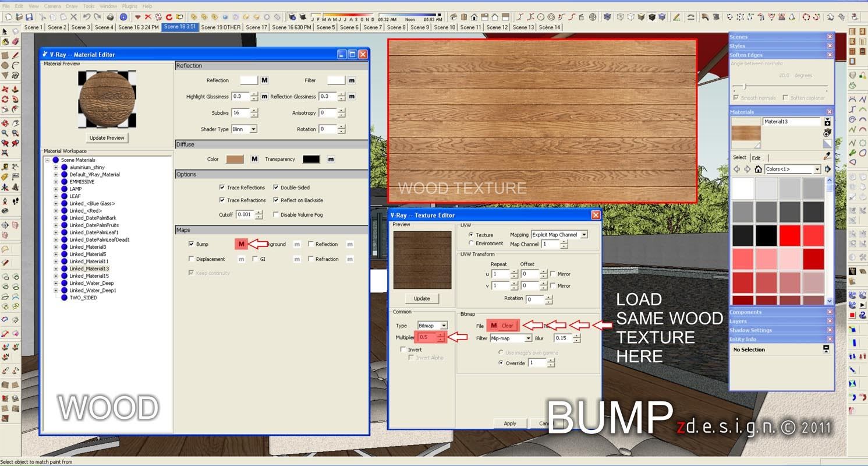Toggle the Double-Sided checkbox
This screenshot has height=466, width=868.
pyautogui.click(x=275, y=188)
